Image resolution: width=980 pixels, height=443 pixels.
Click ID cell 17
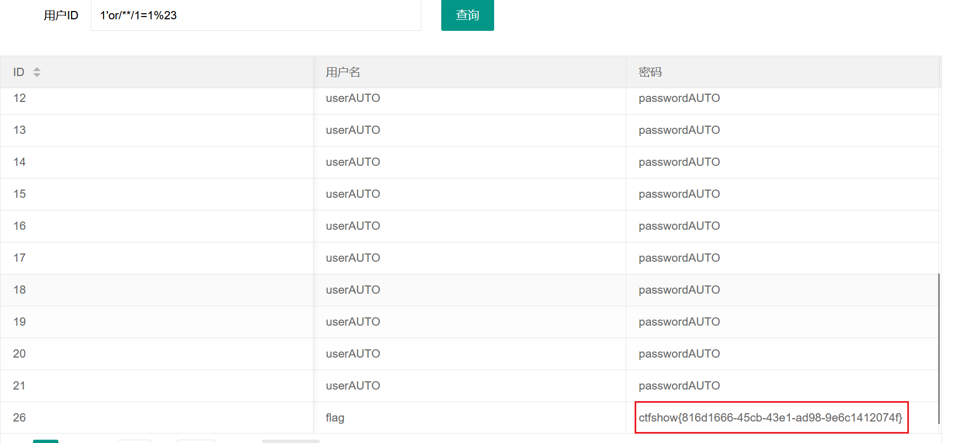coord(20,258)
